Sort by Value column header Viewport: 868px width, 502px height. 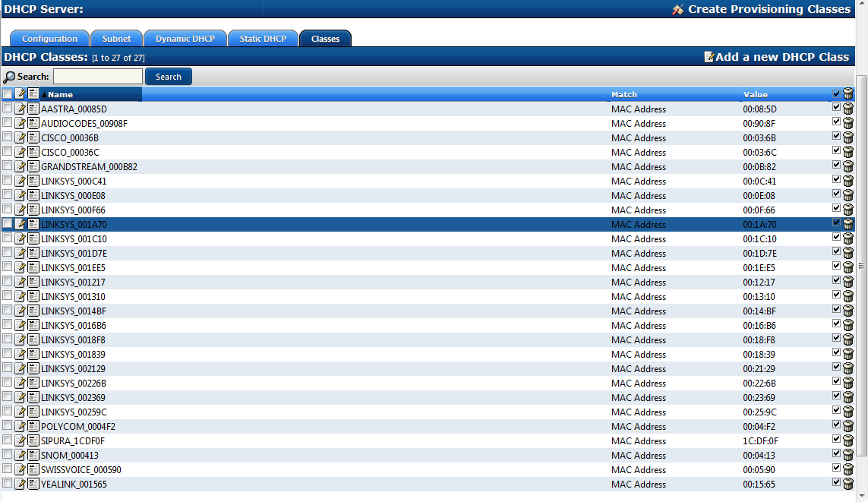[755, 95]
